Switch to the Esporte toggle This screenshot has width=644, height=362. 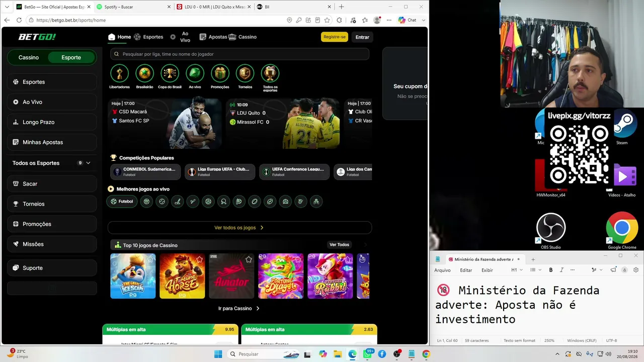(71, 57)
